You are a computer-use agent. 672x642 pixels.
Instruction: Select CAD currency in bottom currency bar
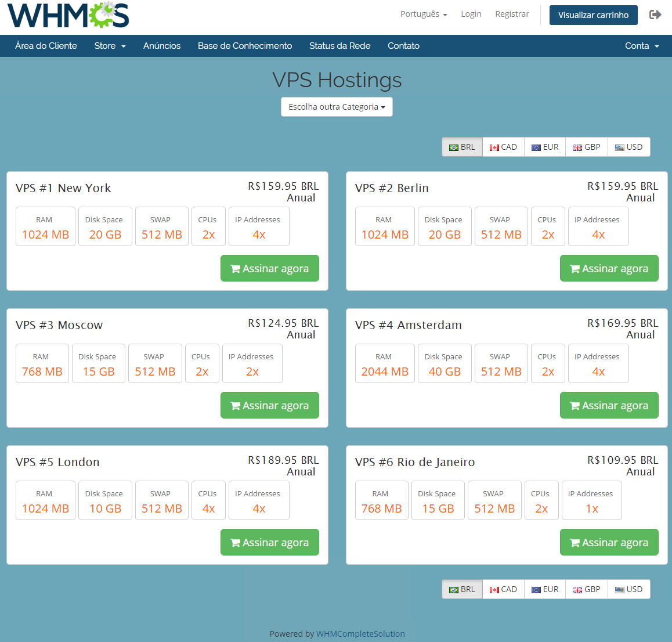coord(503,589)
